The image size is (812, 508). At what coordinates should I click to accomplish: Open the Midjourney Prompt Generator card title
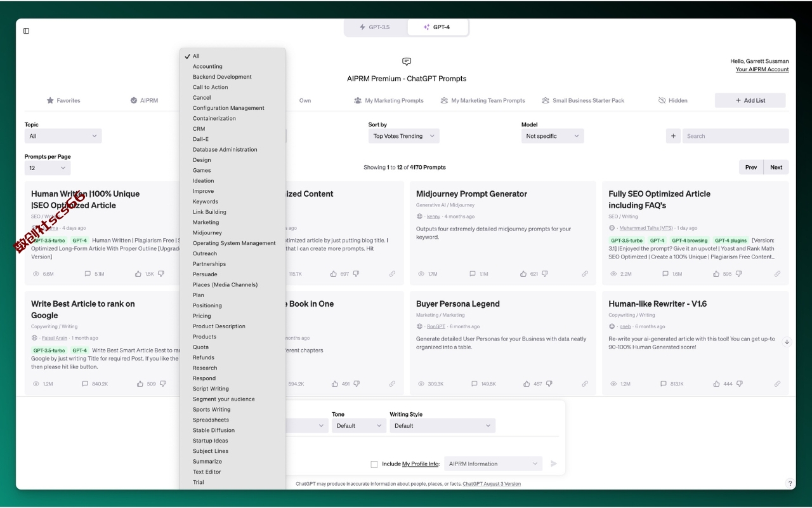click(471, 194)
